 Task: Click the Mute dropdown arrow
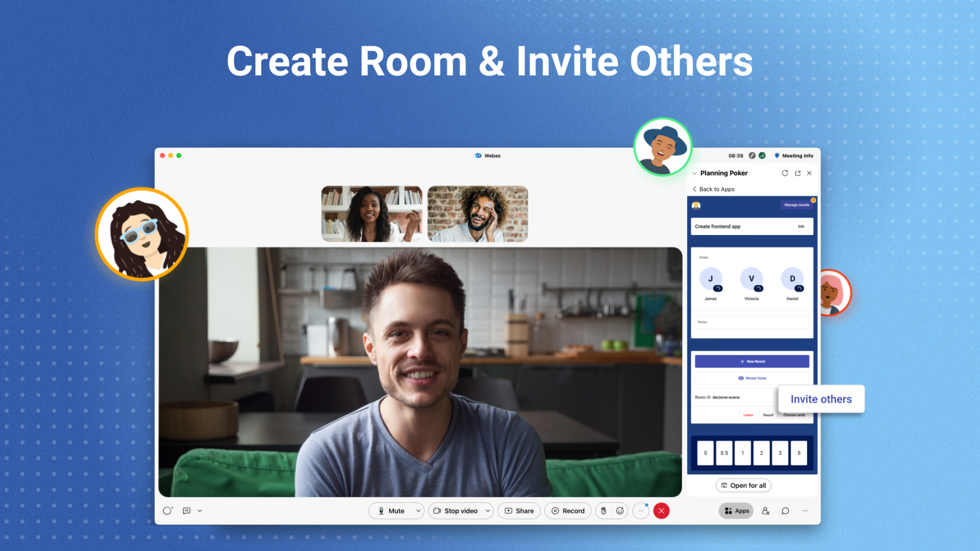(x=416, y=511)
